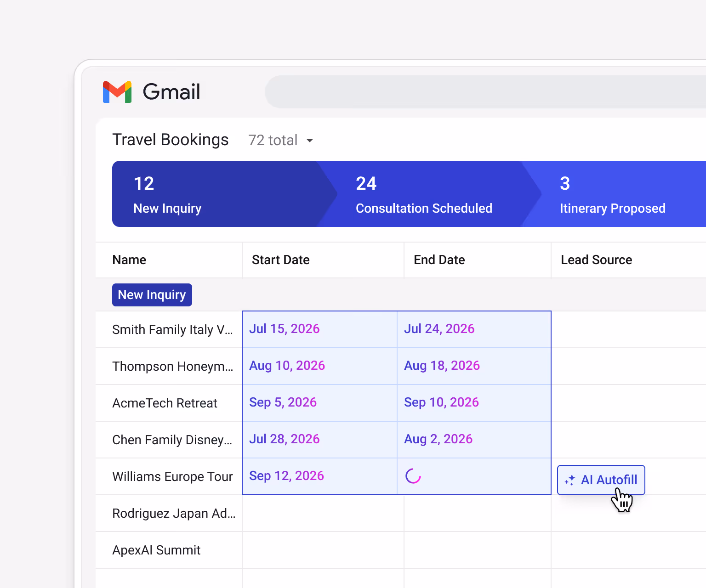This screenshot has height=588, width=706.
Task: Click the Lead Source column header
Action: pyautogui.click(x=597, y=260)
